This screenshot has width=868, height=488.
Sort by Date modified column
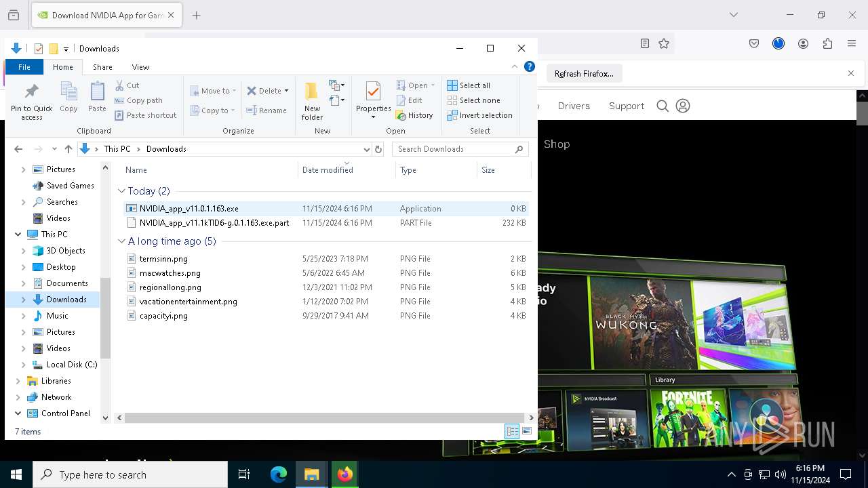click(347, 170)
